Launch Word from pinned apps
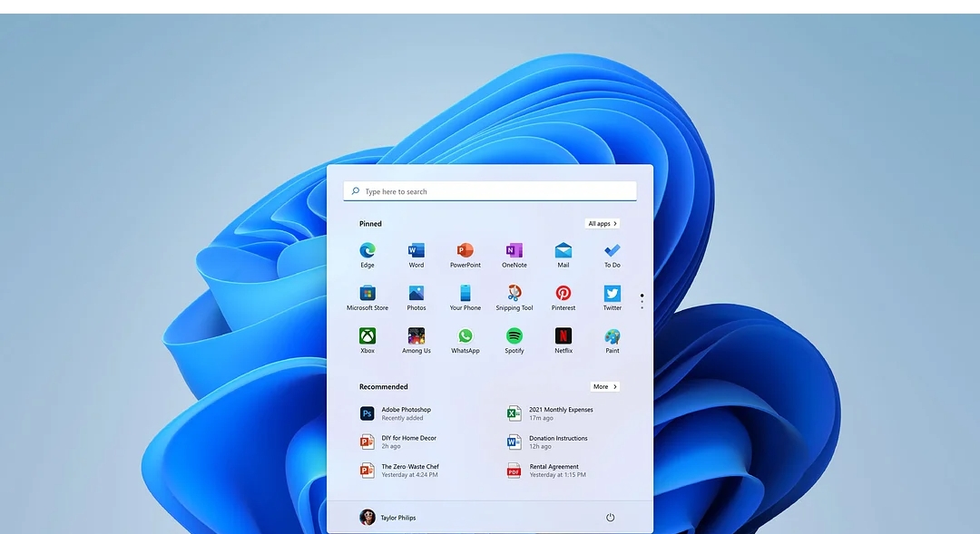This screenshot has width=980, height=534. [416, 250]
